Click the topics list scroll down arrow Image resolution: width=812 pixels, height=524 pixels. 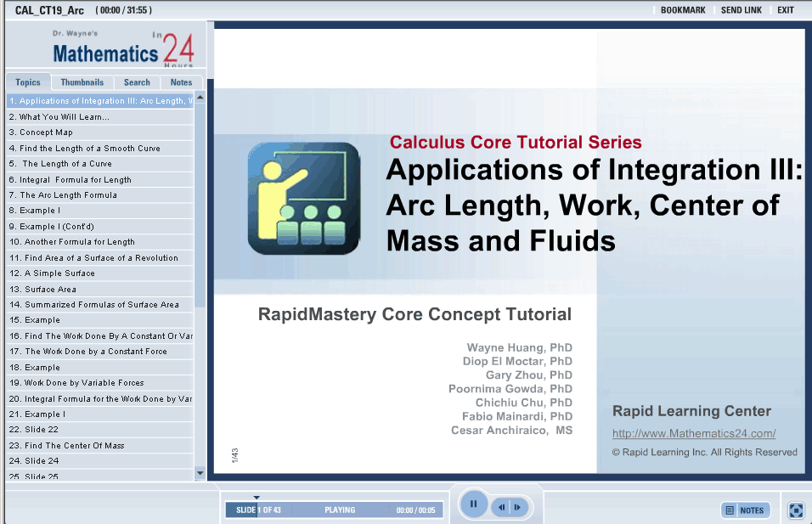tap(200, 473)
